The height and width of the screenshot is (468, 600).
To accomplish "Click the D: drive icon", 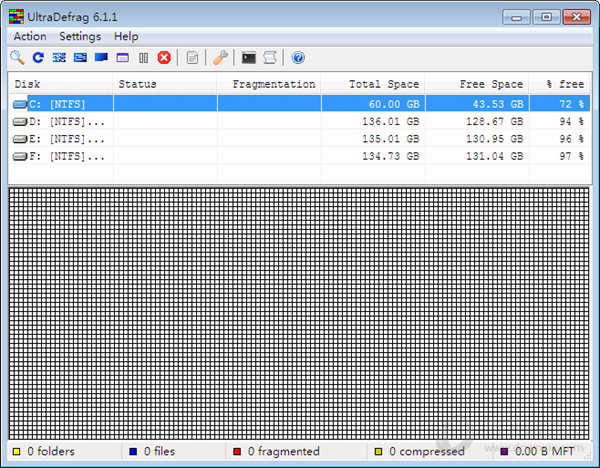I will pos(20,122).
